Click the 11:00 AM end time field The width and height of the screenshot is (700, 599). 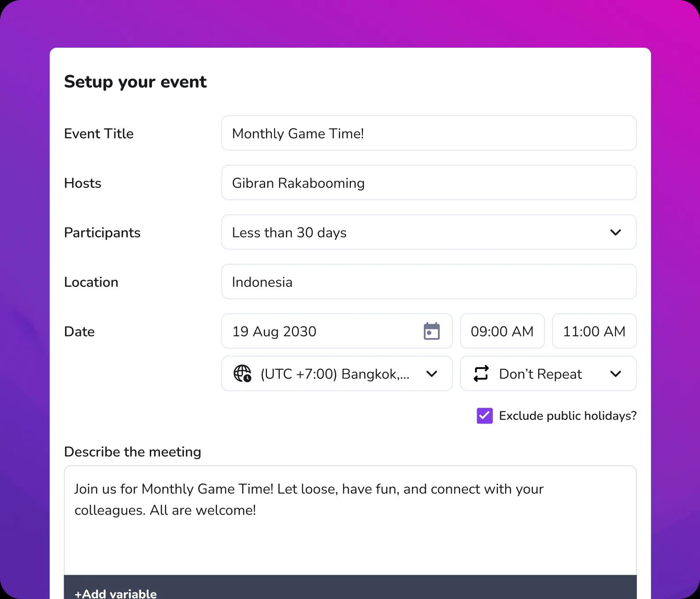[x=594, y=331]
